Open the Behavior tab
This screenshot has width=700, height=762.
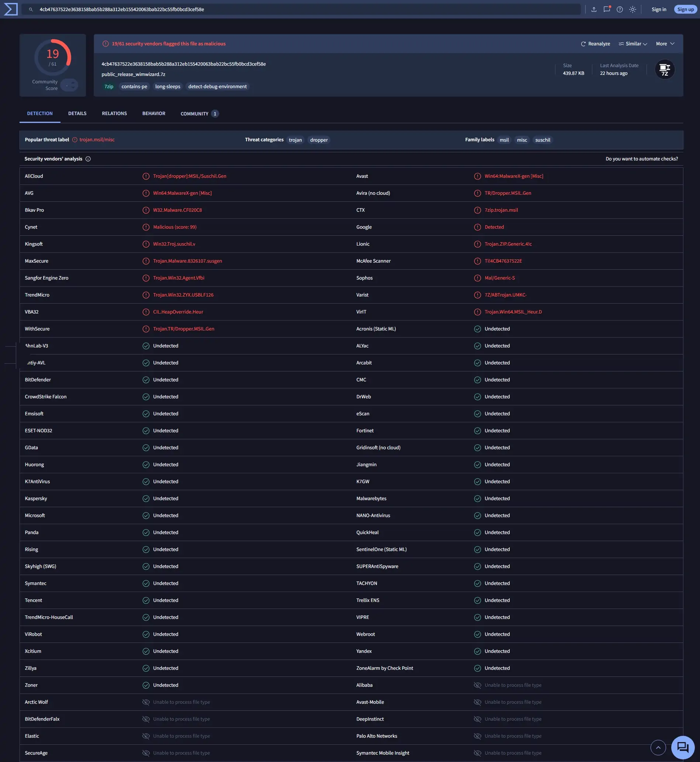tap(154, 114)
